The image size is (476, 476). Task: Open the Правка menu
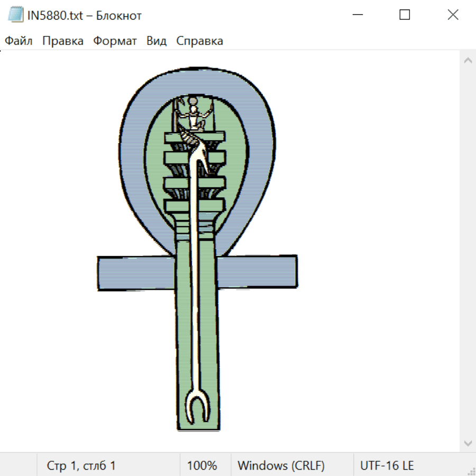(x=62, y=41)
